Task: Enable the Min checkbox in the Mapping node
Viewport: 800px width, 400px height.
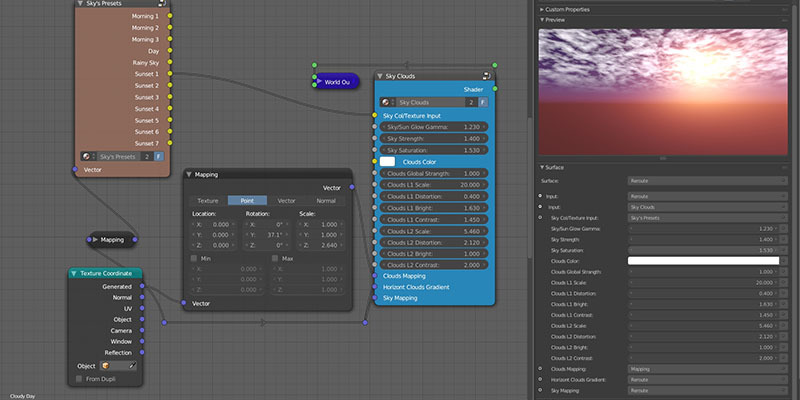Action: click(193, 259)
